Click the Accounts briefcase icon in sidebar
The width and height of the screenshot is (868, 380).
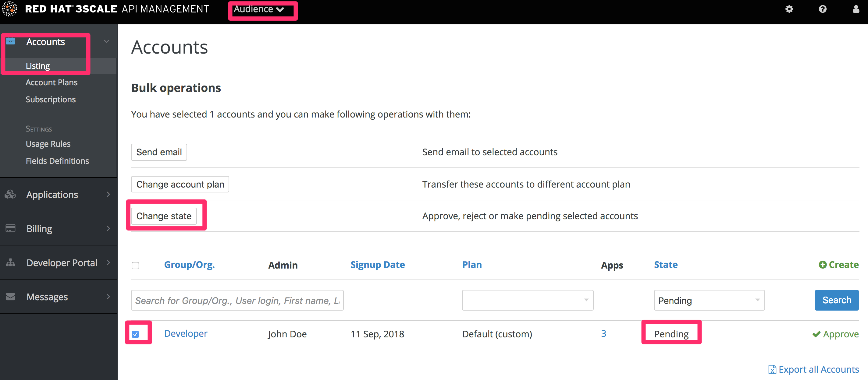click(x=10, y=41)
